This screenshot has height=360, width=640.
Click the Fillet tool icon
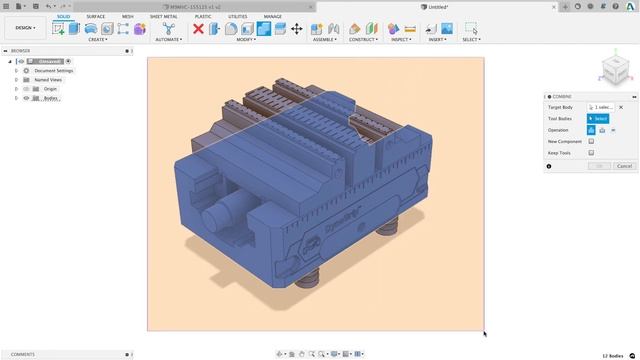[x=231, y=29]
